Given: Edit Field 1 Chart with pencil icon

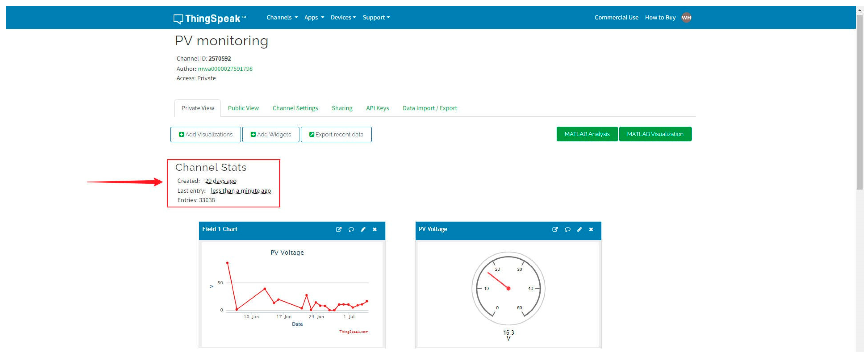Looking at the screenshot, I should (363, 229).
